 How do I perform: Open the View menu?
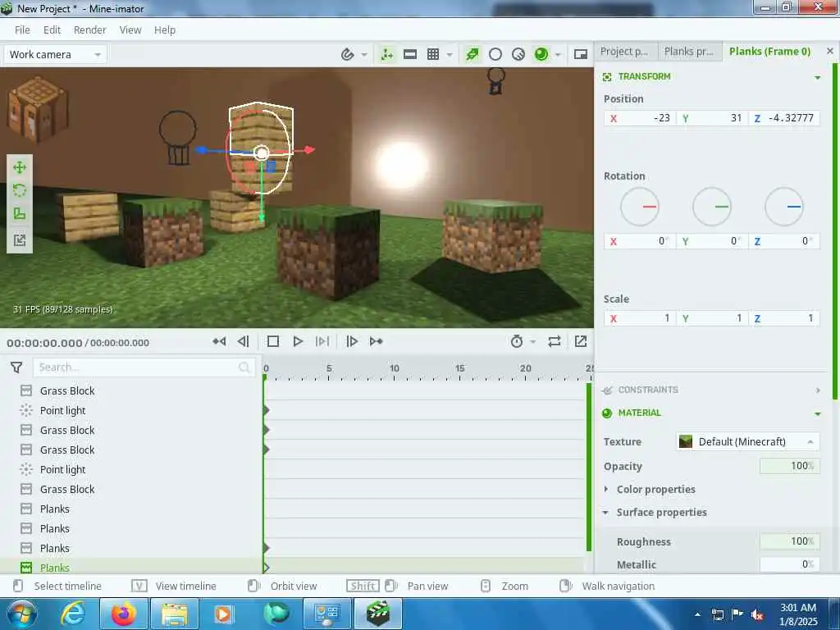[x=130, y=30]
